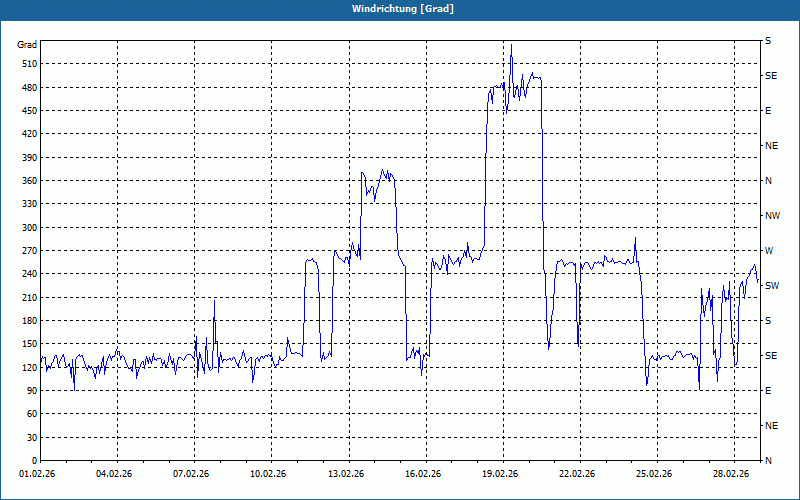Select the E compass label level with 450
The image size is (800, 500).
pos(768,111)
